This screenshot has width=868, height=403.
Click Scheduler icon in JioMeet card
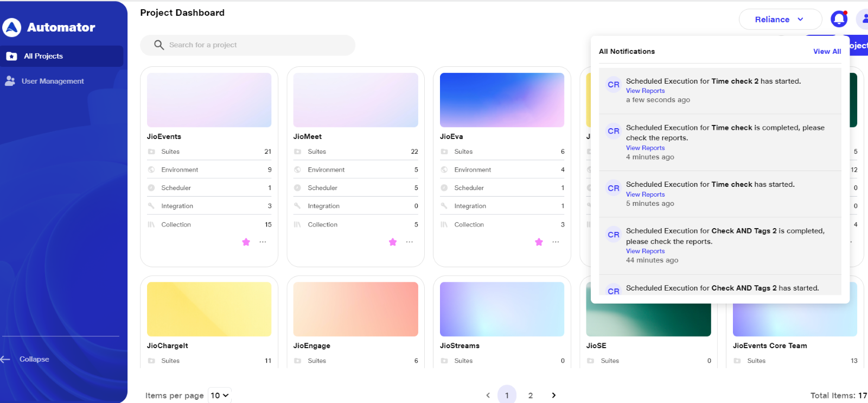[298, 188]
